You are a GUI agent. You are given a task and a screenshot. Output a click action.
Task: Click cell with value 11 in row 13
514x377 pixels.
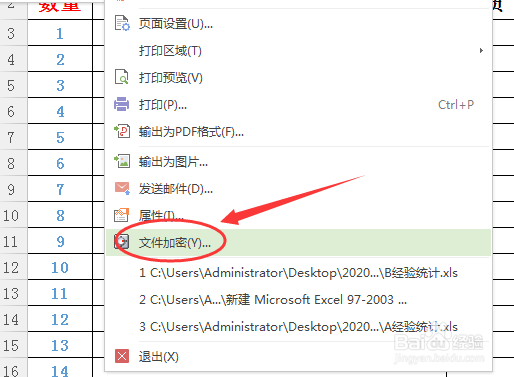[x=60, y=293]
